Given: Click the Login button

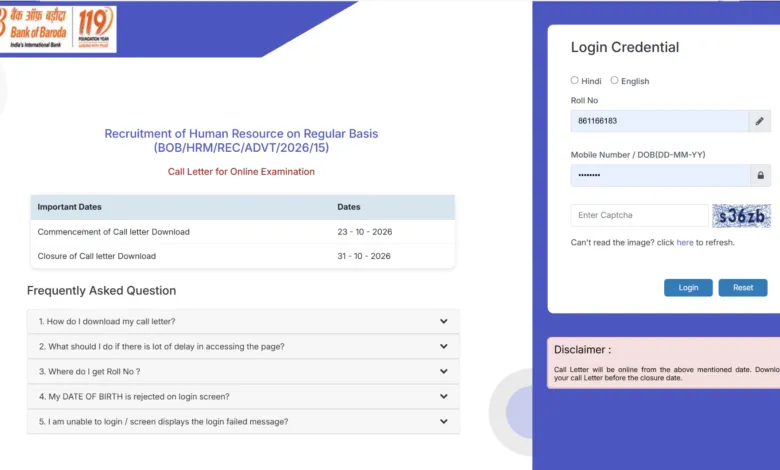Looking at the screenshot, I should click(x=688, y=287).
